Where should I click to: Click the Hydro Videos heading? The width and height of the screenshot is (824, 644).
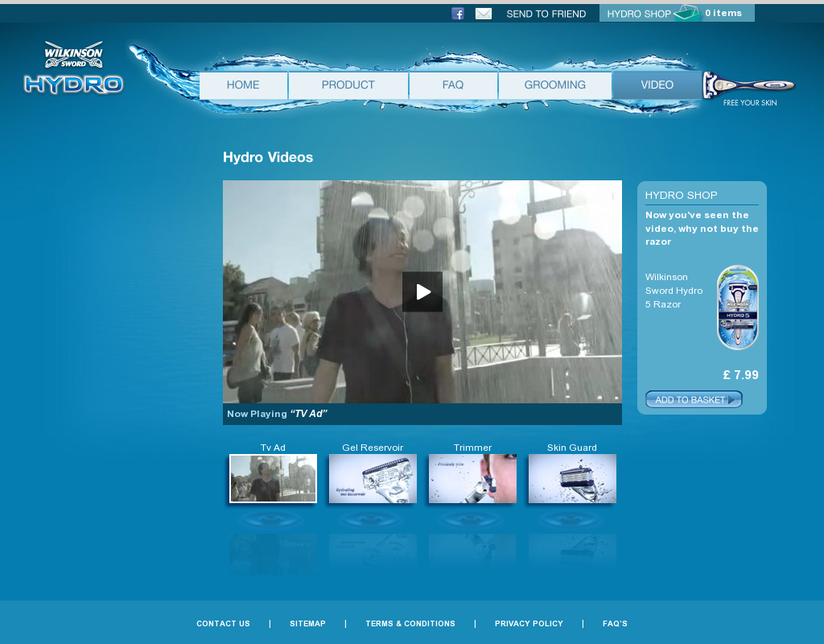point(268,157)
